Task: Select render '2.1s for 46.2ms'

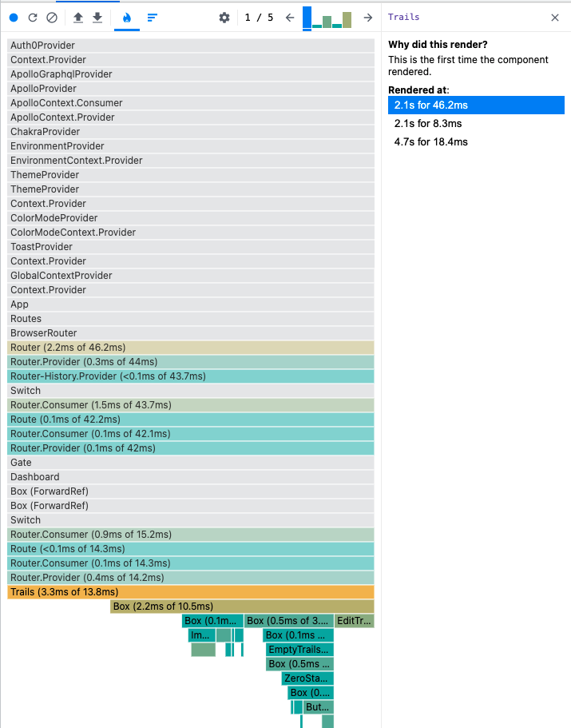Action: (x=477, y=105)
